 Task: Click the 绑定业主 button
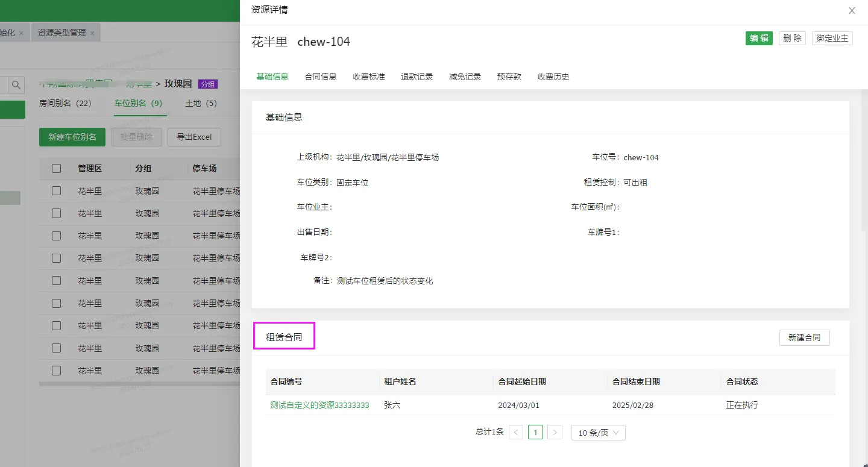832,38
